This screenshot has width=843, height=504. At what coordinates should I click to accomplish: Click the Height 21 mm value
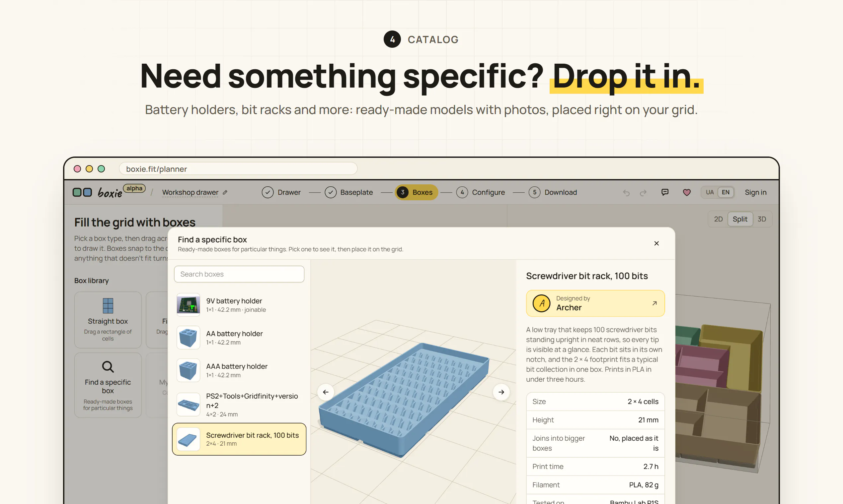point(648,420)
